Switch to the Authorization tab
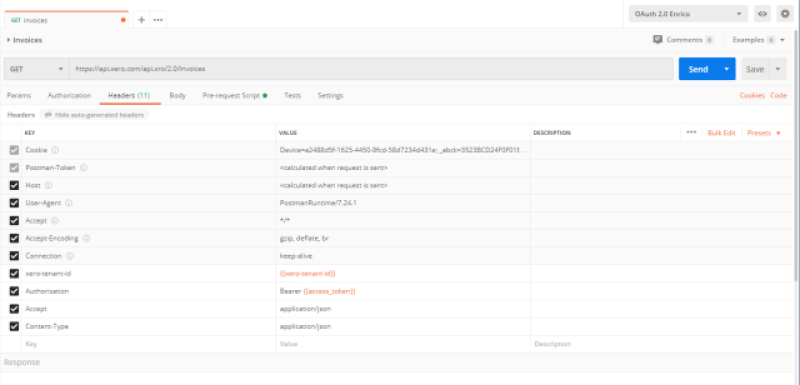Viewport: 800px width, 385px height. [x=69, y=95]
